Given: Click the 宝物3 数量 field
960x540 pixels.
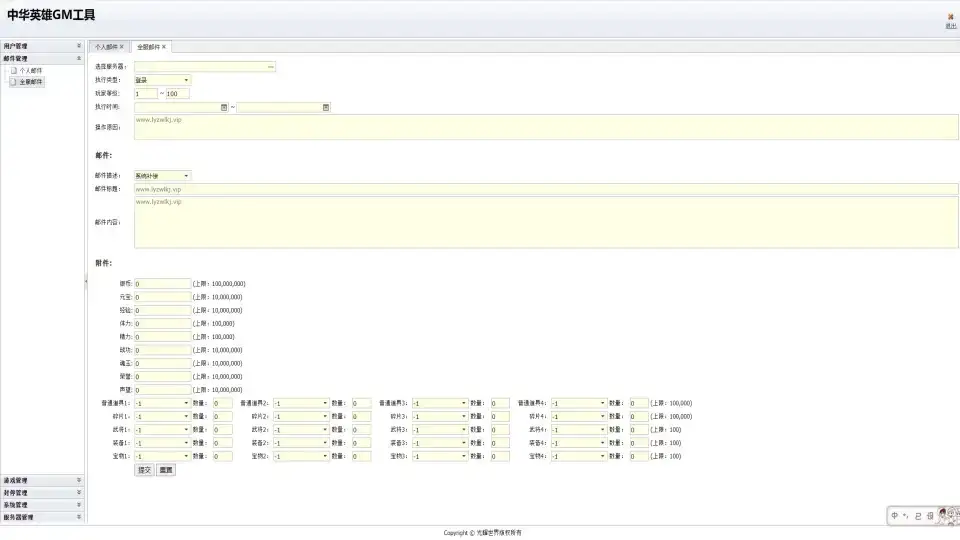Looking at the screenshot, I should click(x=500, y=456).
